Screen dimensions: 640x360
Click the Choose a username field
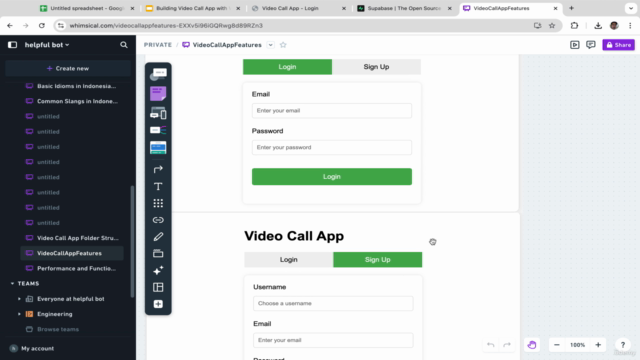pos(333,303)
